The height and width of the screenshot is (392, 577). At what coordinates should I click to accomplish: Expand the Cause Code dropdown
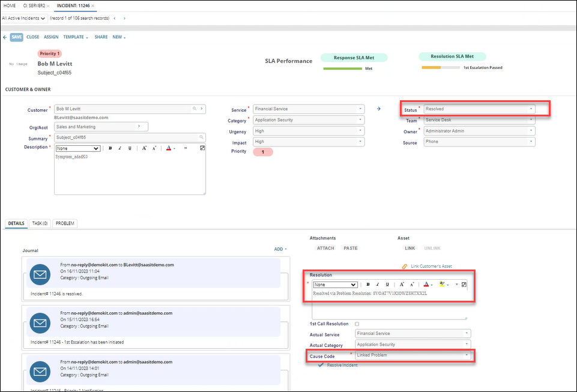467,355
